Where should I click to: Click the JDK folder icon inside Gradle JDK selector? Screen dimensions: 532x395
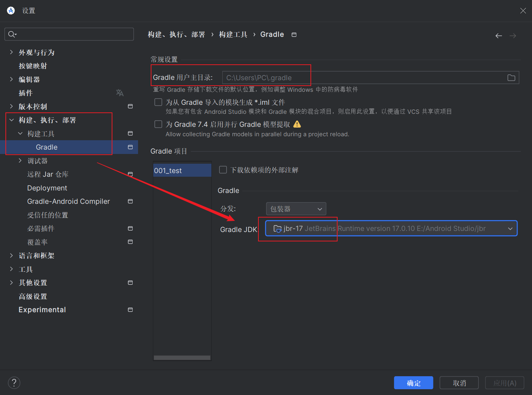[278, 228]
